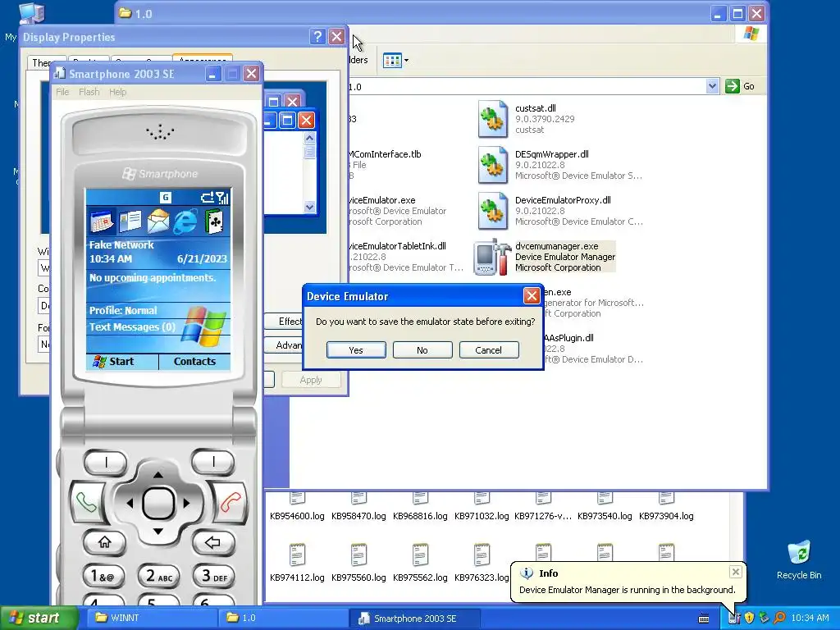Open the Help menu in Smartphone emulator

(118, 92)
